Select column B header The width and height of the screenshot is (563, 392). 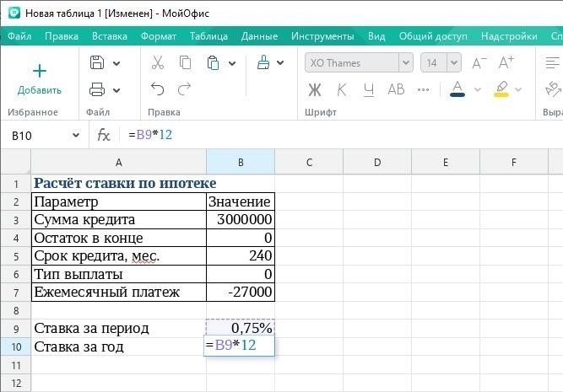(241, 163)
